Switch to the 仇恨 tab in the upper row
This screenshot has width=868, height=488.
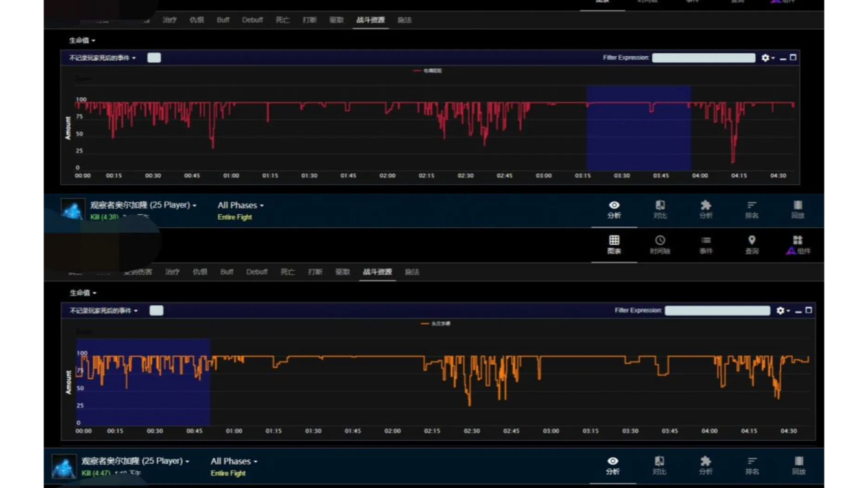(196, 20)
